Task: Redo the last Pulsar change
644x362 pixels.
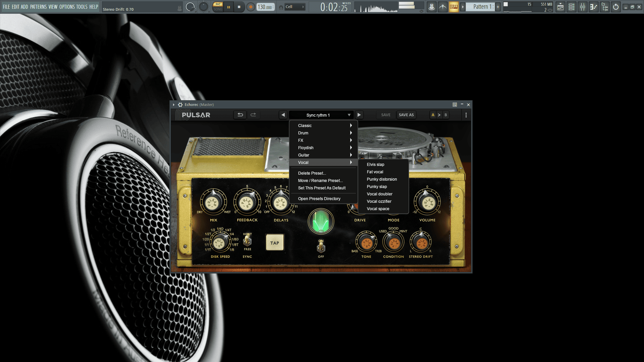Action: tap(253, 115)
